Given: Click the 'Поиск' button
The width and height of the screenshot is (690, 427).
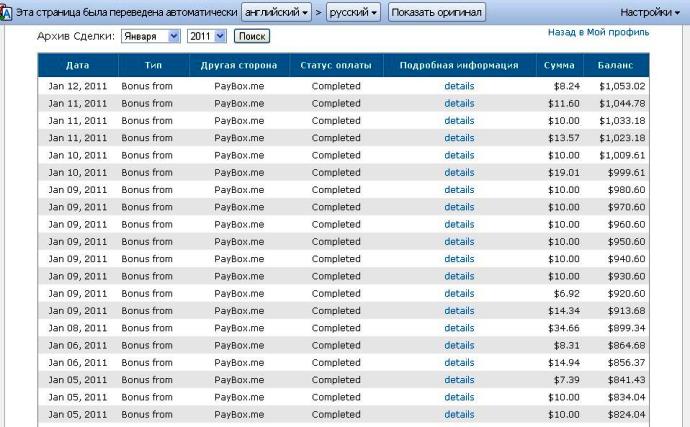Looking at the screenshot, I should (x=252, y=36).
